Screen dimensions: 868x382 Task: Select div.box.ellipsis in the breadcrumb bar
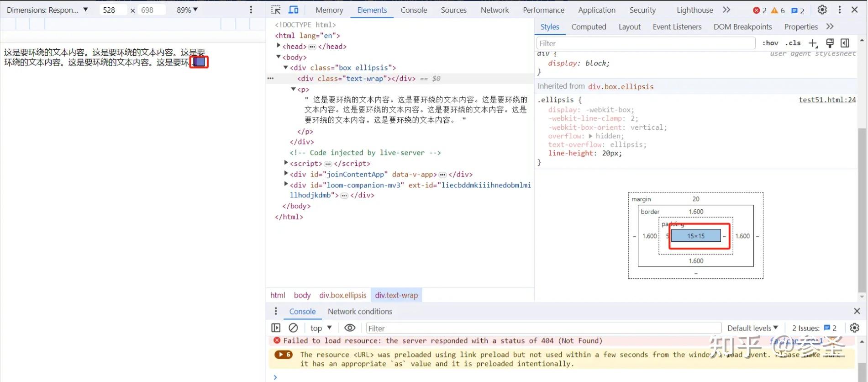(343, 295)
